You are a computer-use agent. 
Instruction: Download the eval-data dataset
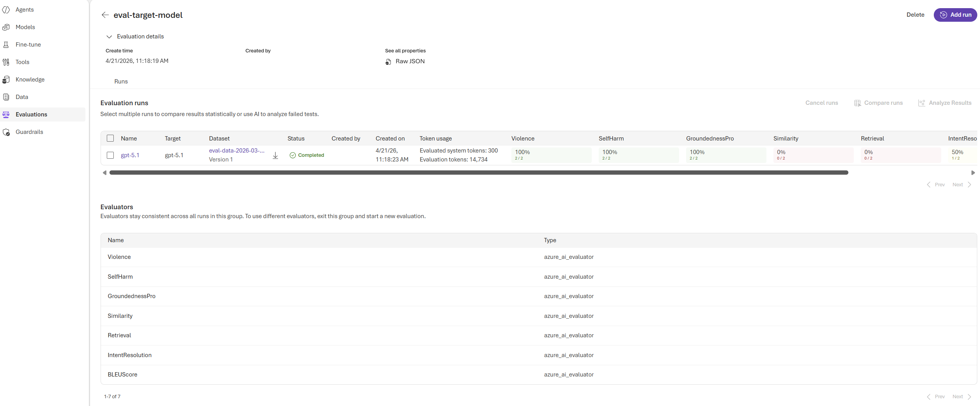tap(275, 155)
